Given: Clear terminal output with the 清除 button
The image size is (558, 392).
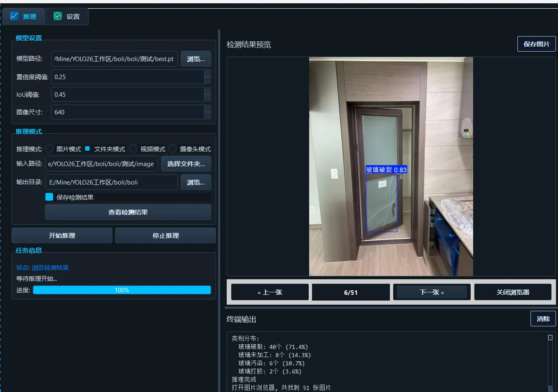Looking at the screenshot, I should click(543, 319).
